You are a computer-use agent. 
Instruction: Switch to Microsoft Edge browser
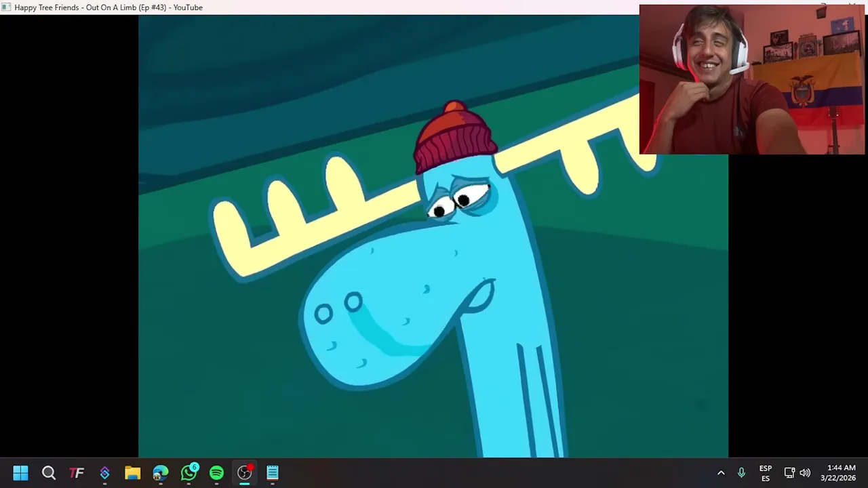pyautogui.click(x=161, y=472)
